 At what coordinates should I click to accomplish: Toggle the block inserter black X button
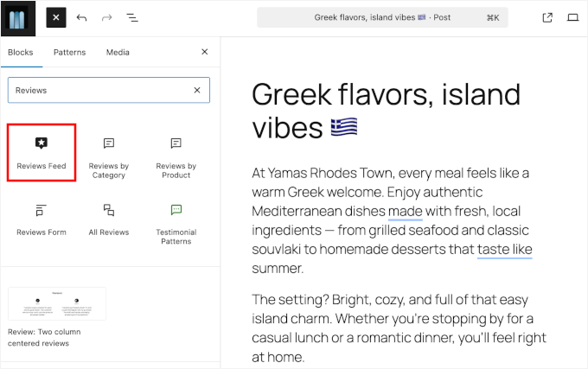55,17
